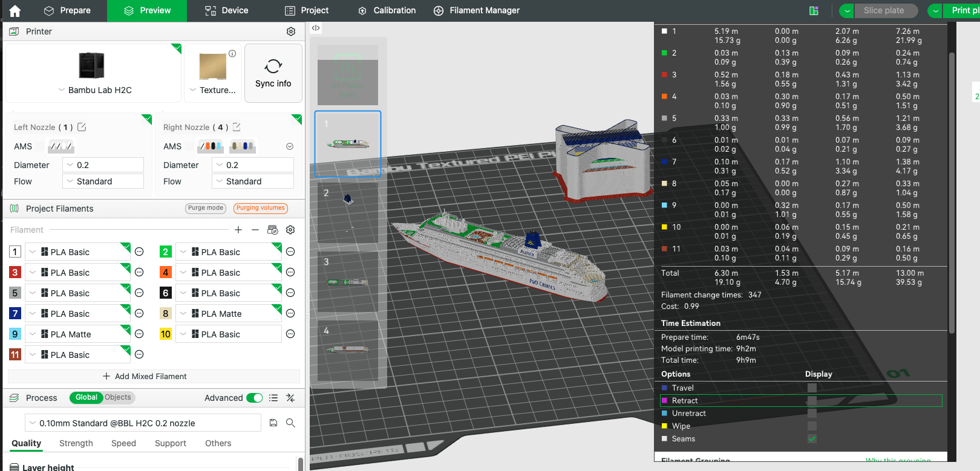Switch process scope to Objects
This screenshot has width=980, height=471.
pyautogui.click(x=118, y=397)
